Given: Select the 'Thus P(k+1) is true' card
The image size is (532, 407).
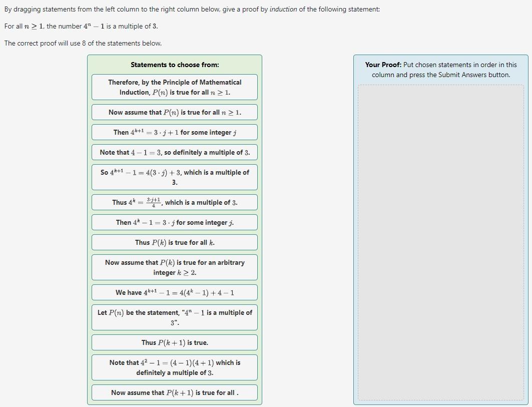Looking at the screenshot, I should click(x=174, y=342).
